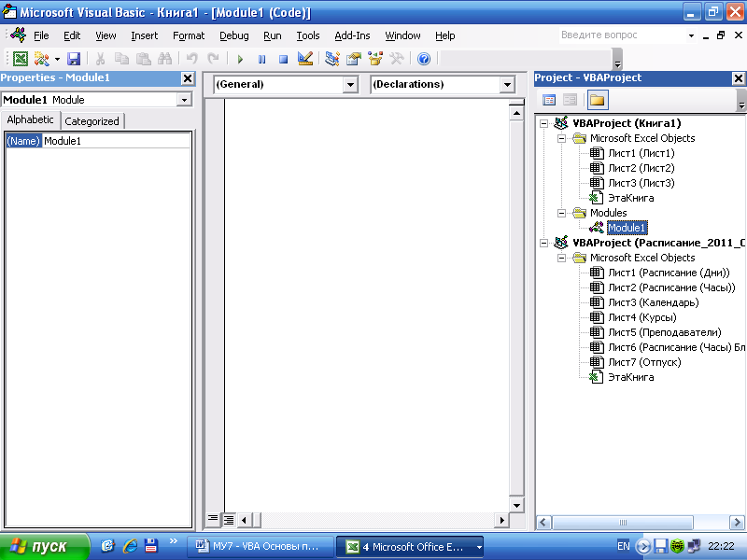
Task: Click the Undo arrow icon
Action: click(x=192, y=59)
